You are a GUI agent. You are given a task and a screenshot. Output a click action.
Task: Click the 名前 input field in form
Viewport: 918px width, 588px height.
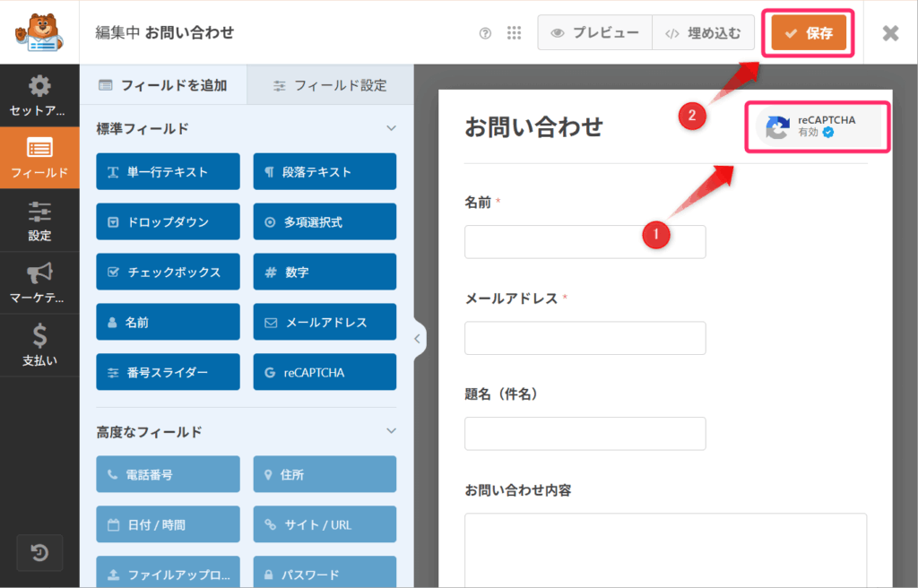click(x=585, y=242)
